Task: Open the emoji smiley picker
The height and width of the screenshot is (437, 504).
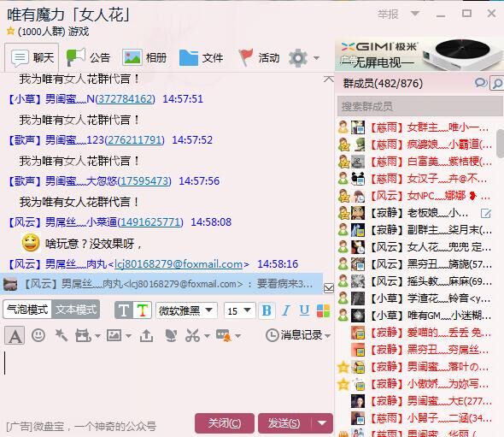Action: (x=38, y=335)
